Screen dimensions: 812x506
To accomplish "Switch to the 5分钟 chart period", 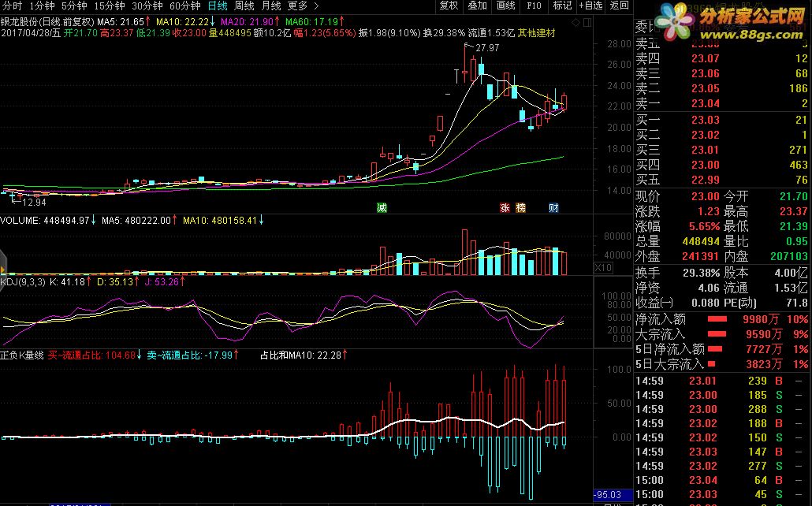I will tap(74, 6).
